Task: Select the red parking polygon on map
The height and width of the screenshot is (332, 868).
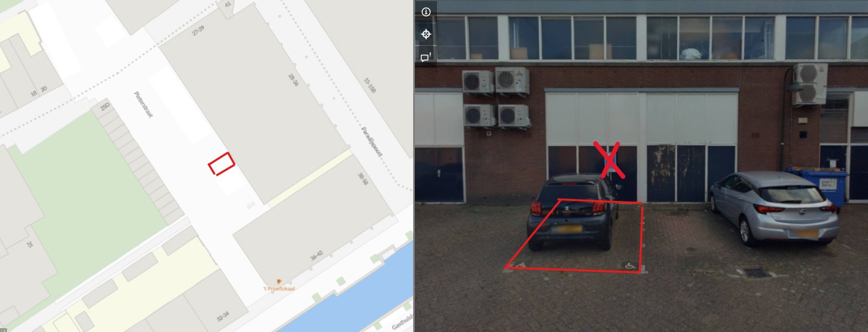Action: coord(222,164)
